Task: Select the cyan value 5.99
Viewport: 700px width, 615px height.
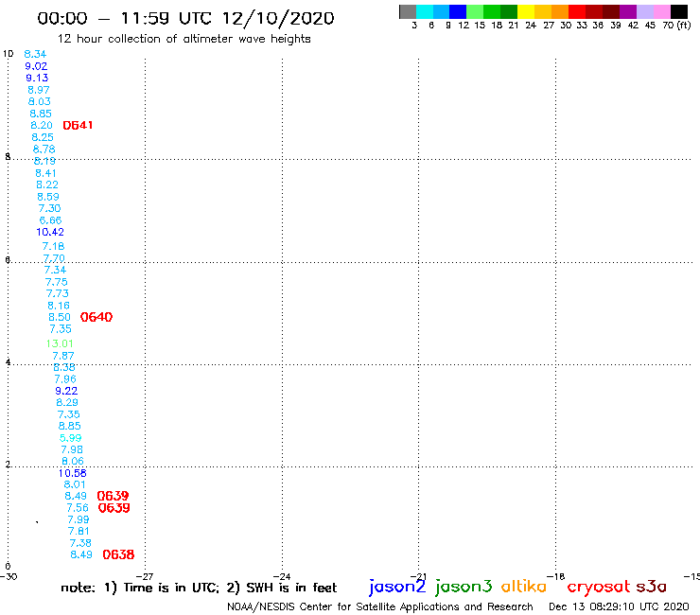Action: [x=71, y=438]
